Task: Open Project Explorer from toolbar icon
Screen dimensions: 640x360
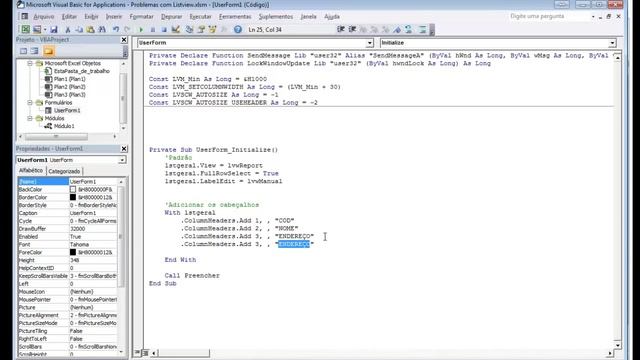Action: pyautogui.click(x=189, y=29)
